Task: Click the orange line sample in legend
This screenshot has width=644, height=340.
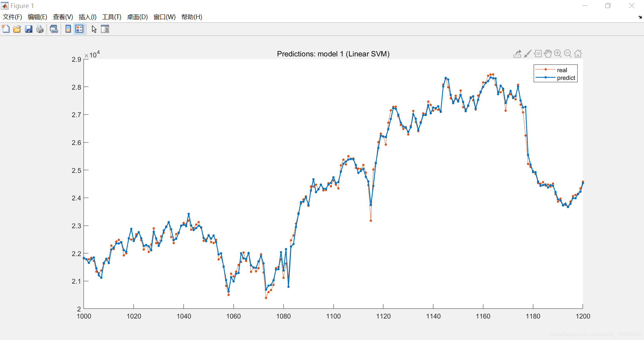Action: (x=546, y=69)
